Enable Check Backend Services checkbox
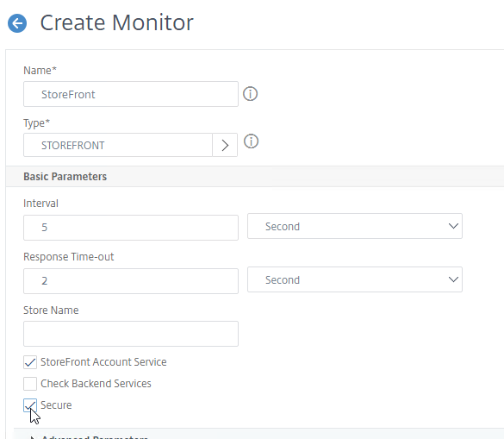Image resolution: width=504 pixels, height=439 pixels. coord(30,384)
